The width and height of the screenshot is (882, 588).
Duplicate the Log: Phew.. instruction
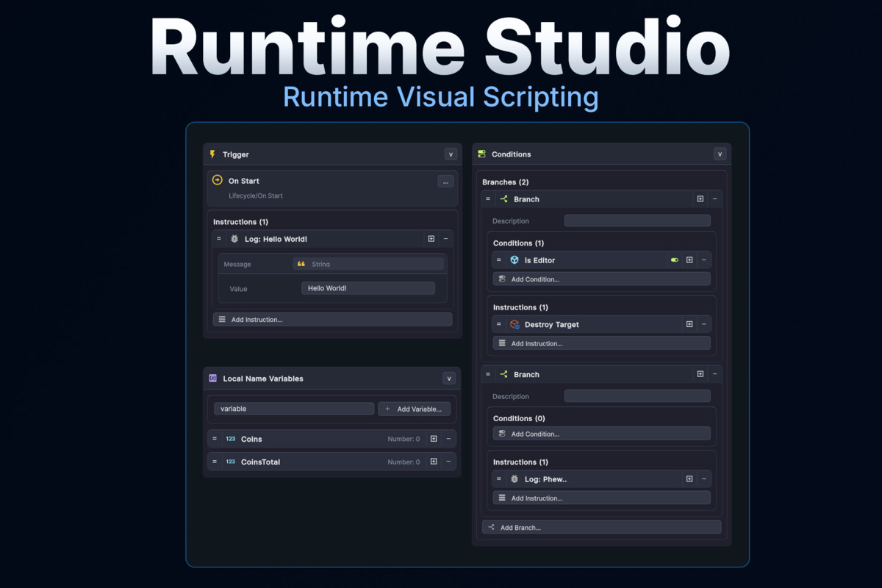689,479
